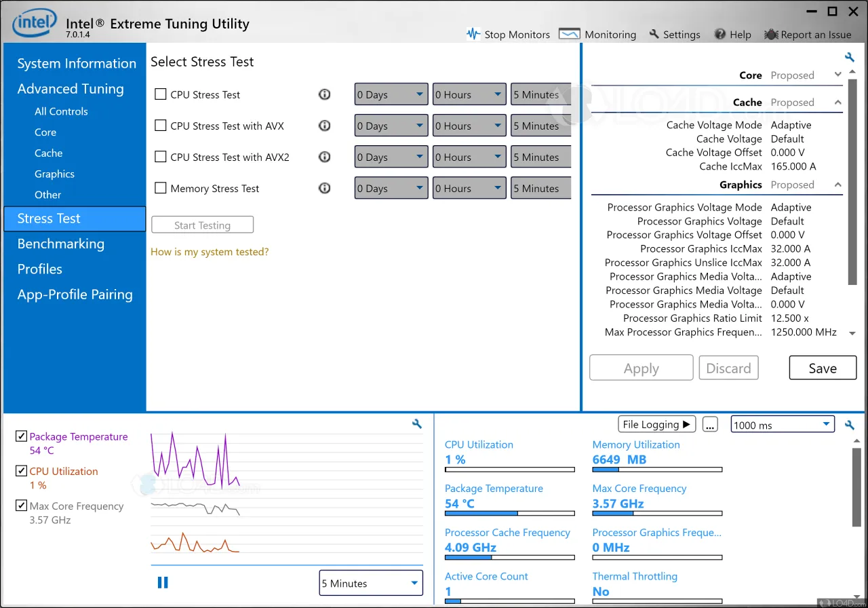Select Stress Test in sidebar
Viewport: 868px width, 608px height.
tap(75, 218)
